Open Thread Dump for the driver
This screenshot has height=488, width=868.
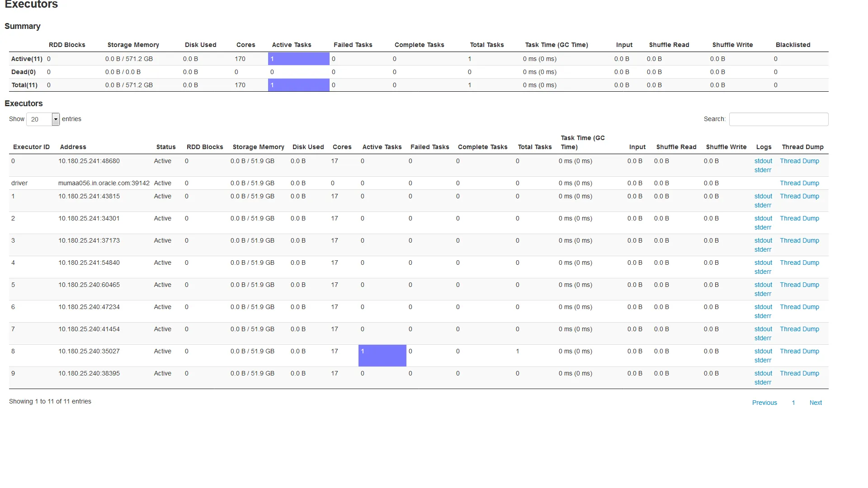(x=799, y=183)
